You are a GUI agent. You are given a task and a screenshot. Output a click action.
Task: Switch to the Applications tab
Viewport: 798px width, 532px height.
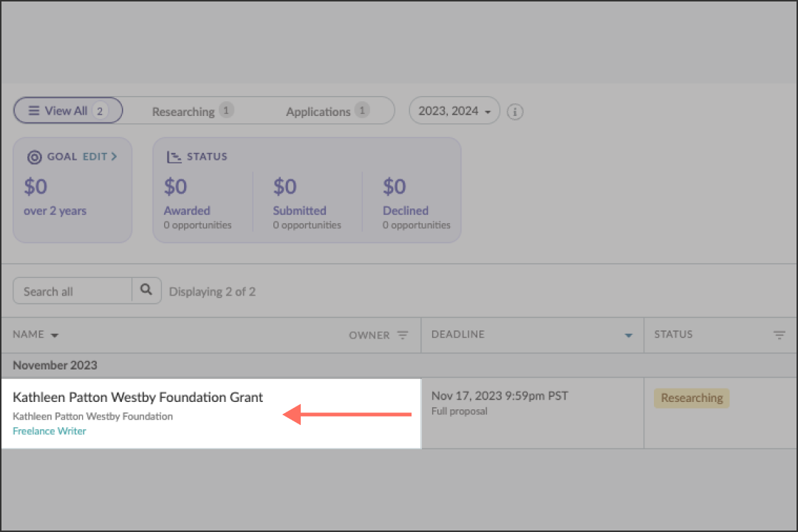(318, 112)
